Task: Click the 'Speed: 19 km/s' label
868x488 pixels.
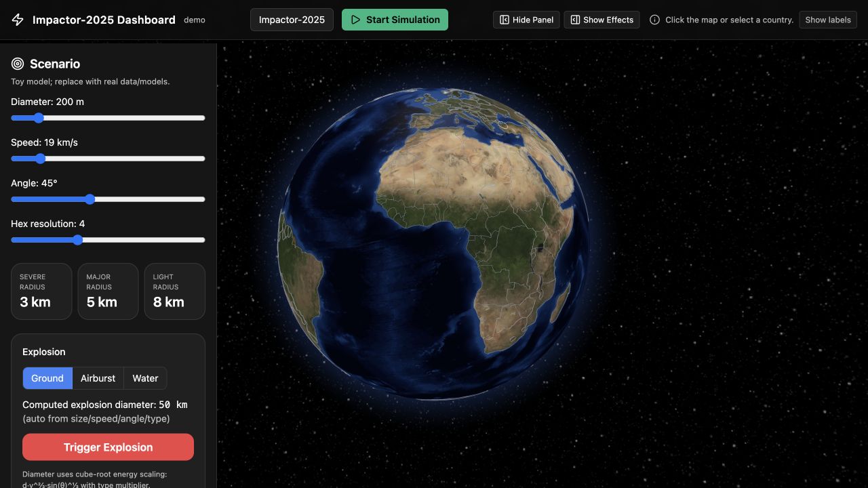Action: pyautogui.click(x=44, y=142)
